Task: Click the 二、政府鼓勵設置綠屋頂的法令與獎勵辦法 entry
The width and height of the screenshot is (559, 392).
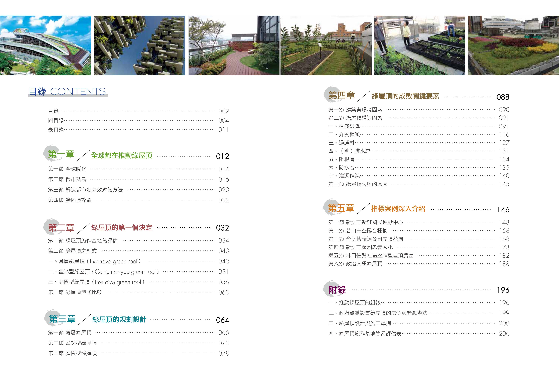Action: [419, 313]
